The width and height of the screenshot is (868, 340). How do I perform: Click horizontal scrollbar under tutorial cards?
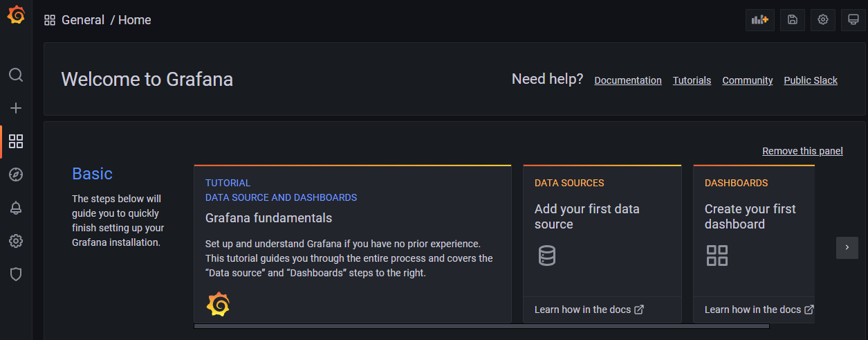[x=353, y=325]
